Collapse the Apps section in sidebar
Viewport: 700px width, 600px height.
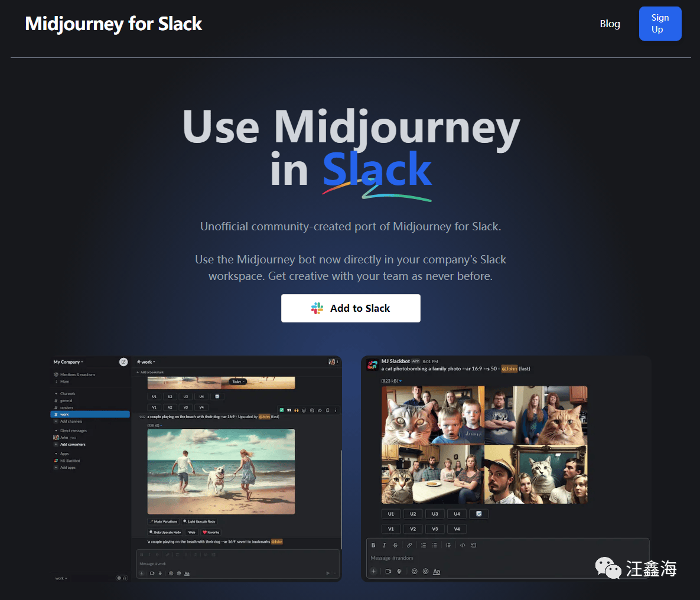coord(56,454)
